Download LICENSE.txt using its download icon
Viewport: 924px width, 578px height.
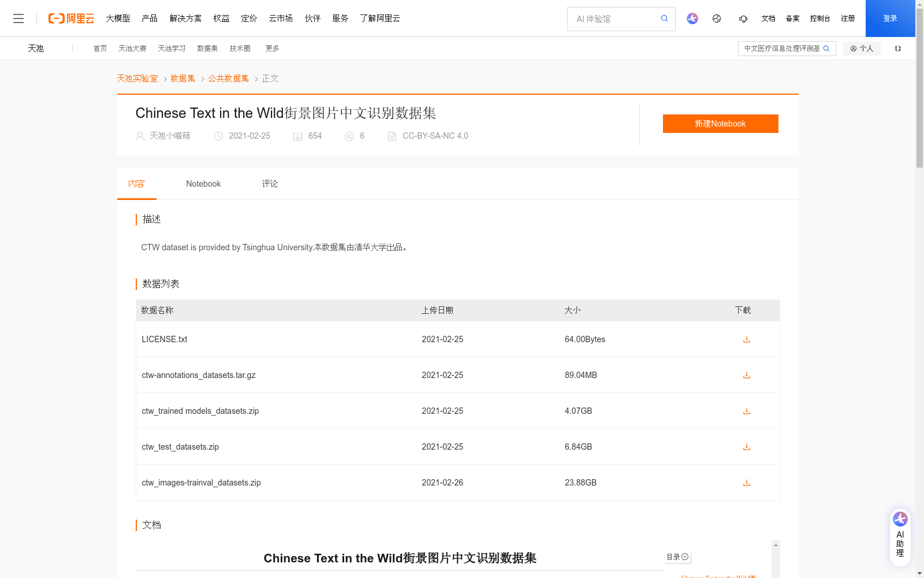pos(746,339)
